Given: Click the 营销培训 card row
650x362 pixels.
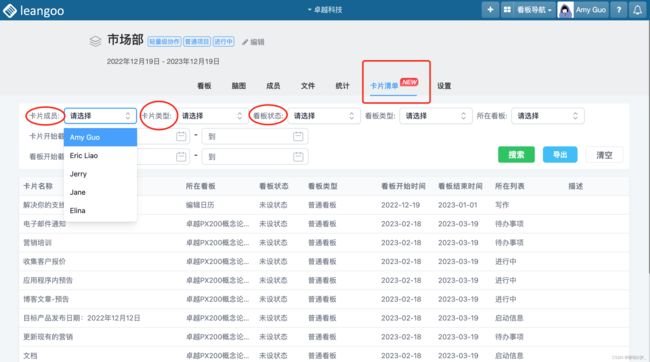Looking at the screenshot, I should [x=324, y=243].
